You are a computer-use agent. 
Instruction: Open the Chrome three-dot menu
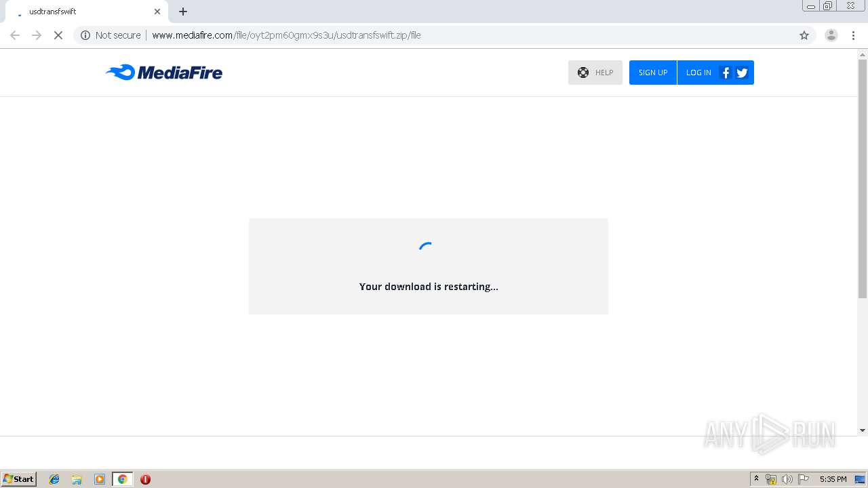click(853, 35)
